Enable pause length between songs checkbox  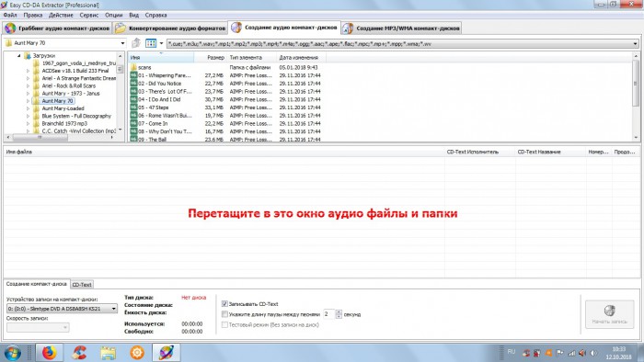point(224,314)
